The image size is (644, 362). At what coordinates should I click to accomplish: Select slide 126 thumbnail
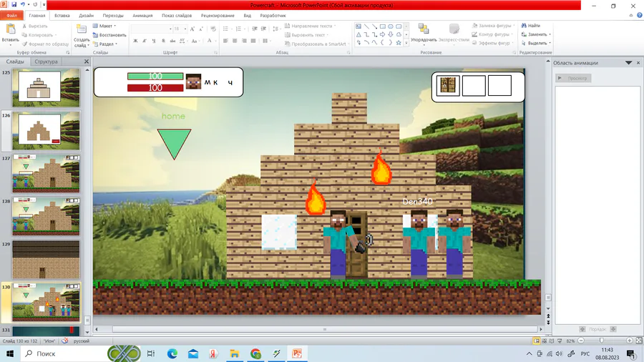46,132
